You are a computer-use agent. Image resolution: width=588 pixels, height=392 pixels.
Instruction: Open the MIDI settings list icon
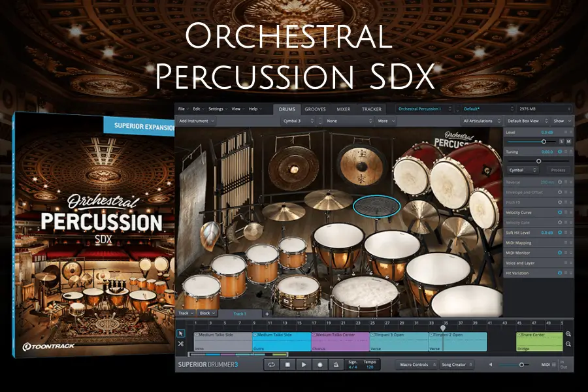[x=554, y=365]
